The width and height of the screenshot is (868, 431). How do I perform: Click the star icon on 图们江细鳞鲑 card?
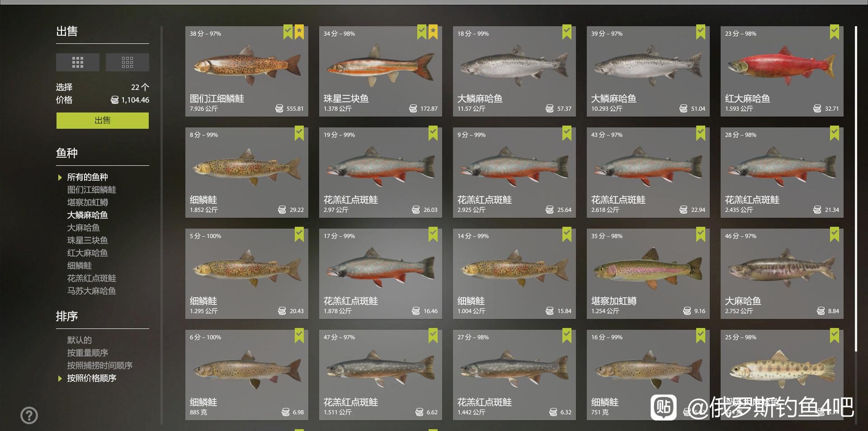pyautogui.click(x=299, y=32)
